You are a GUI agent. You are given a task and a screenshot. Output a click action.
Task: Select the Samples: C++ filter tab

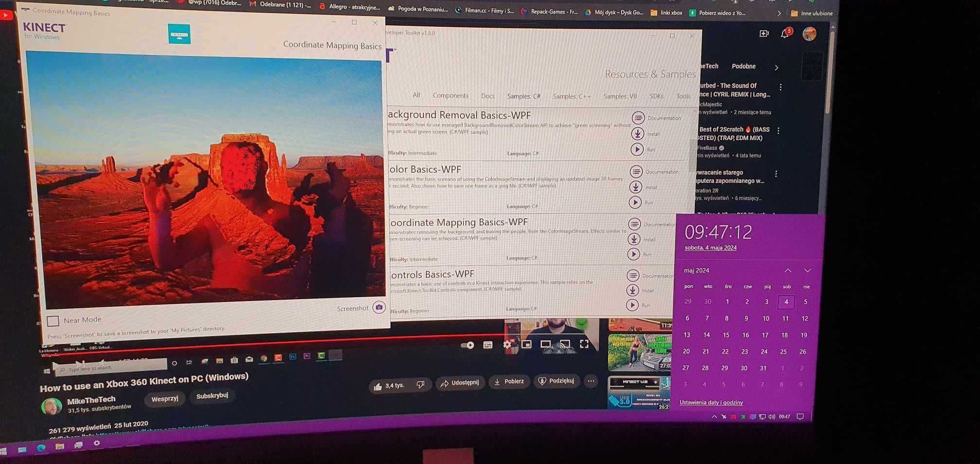click(x=572, y=96)
